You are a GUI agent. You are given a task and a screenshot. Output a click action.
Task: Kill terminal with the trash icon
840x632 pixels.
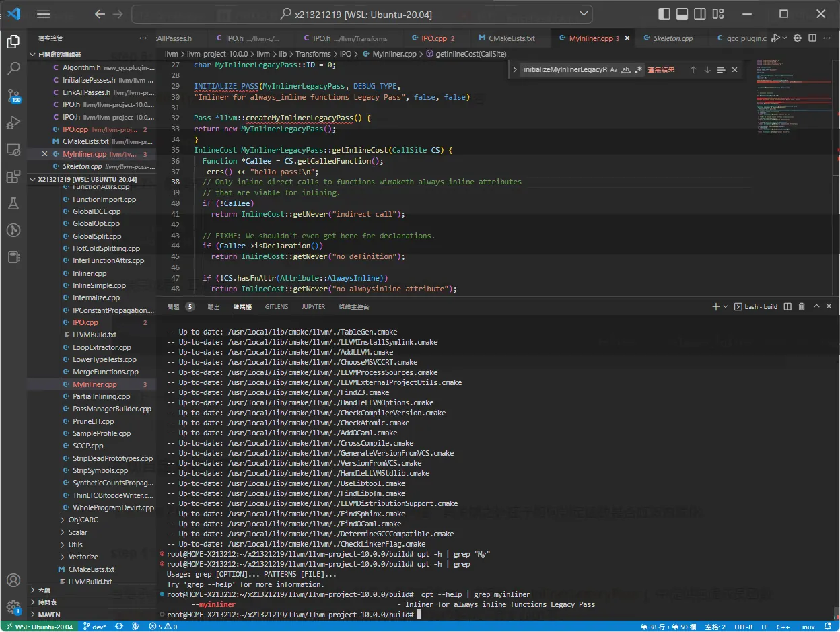click(x=802, y=306)
